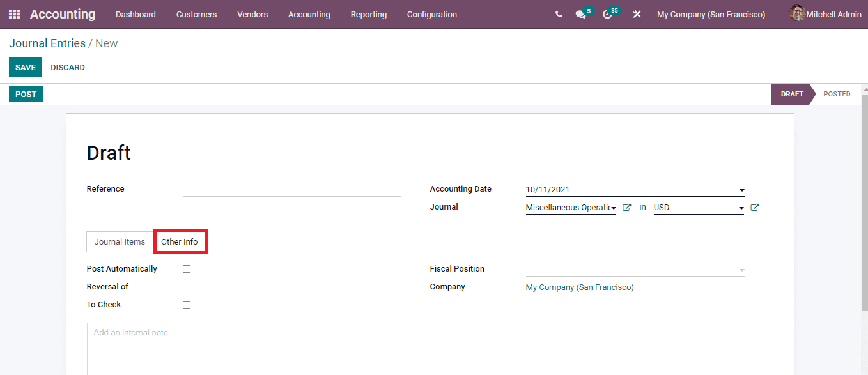Open the My Company link in Company field
Viewport: 868px width, 375px height.
tap(579, 287)
